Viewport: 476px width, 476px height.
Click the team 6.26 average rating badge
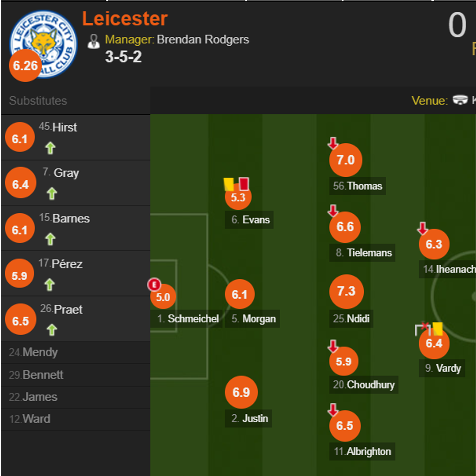(25, 65)
